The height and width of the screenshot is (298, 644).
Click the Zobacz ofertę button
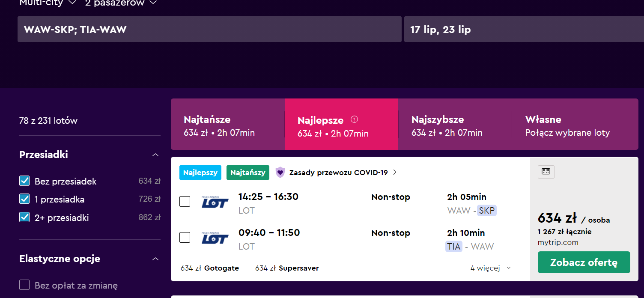tap(584, 262)
